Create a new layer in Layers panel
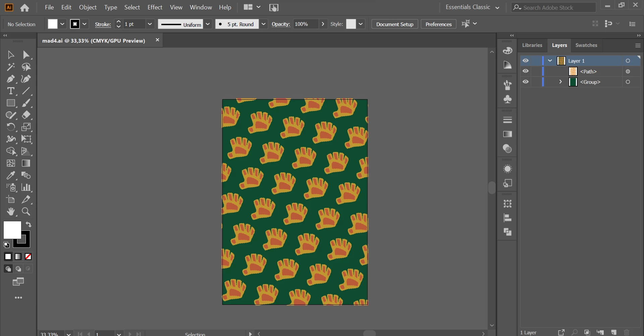644x336 pixels. 614,332
